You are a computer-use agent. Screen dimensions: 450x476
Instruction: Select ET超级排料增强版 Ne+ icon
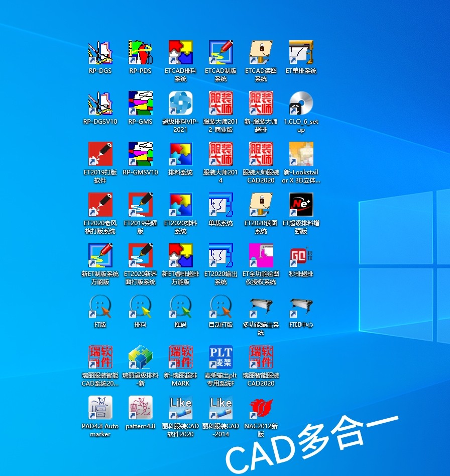pos(301,204)
